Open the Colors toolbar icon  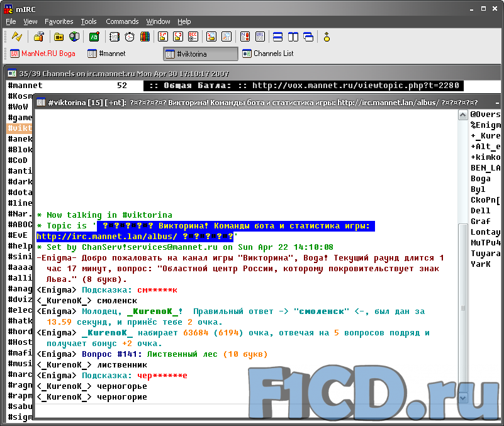[145, 36]
